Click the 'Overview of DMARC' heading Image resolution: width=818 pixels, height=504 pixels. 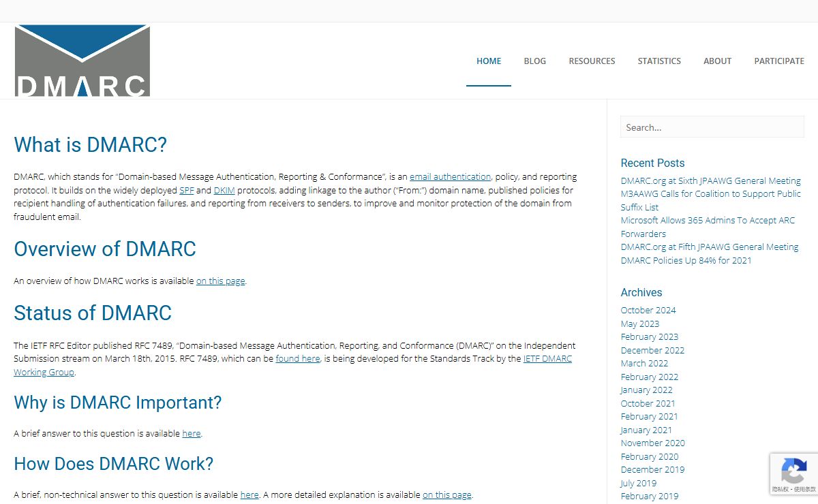(x=105, y=249)
